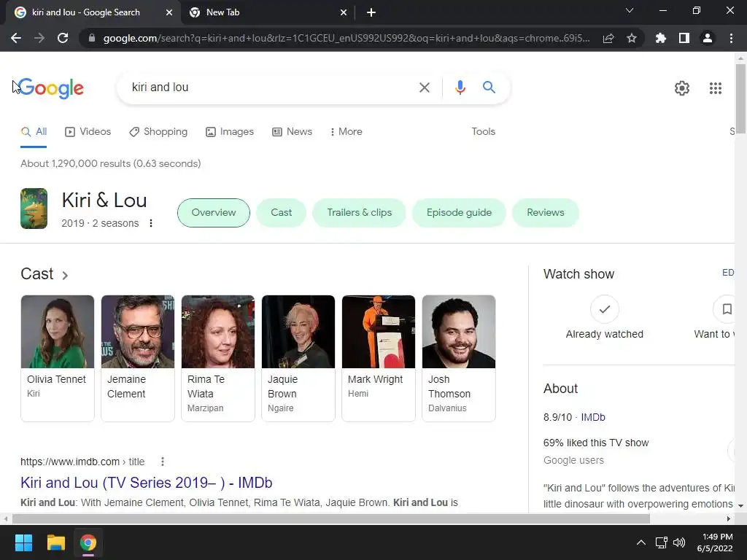
Task: Open search Tools
Action: tap(483, 132)
